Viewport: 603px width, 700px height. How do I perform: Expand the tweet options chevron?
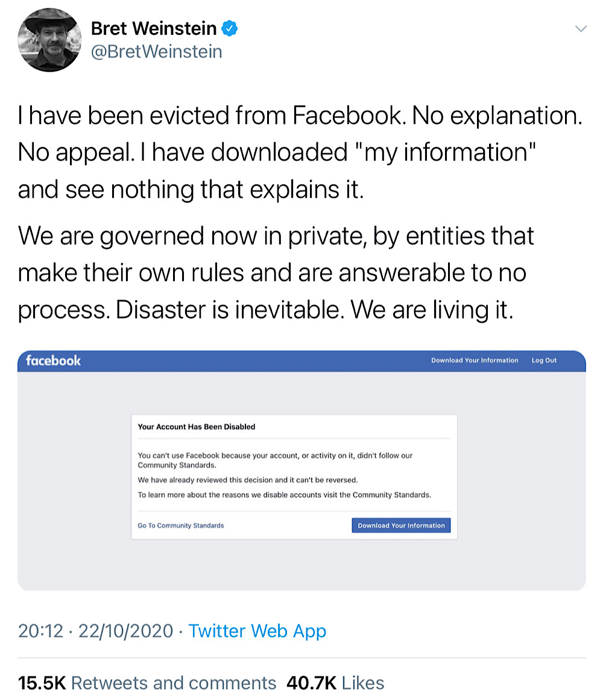581,29
